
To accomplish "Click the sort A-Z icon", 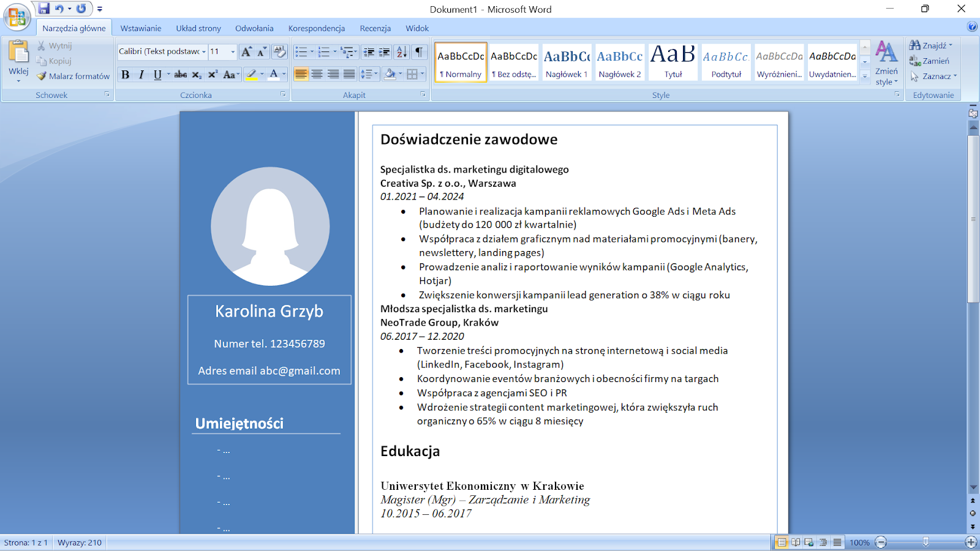I will [x=402, y=52].
